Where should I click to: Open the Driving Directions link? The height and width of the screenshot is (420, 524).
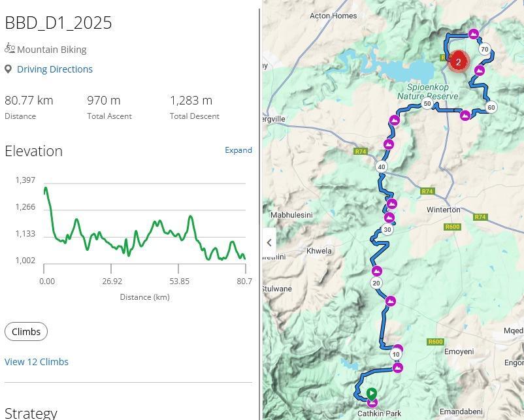pyautogui.click(x=55, y=69)
